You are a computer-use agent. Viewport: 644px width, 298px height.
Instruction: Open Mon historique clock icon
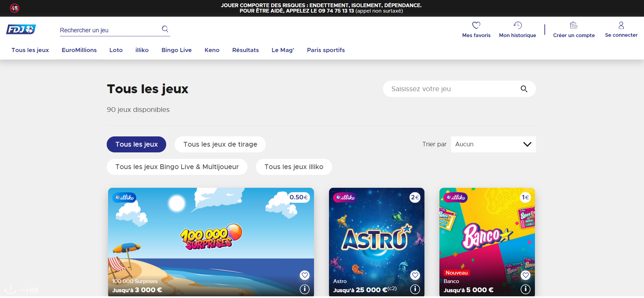pyautogui.click(x=518, y=25)
